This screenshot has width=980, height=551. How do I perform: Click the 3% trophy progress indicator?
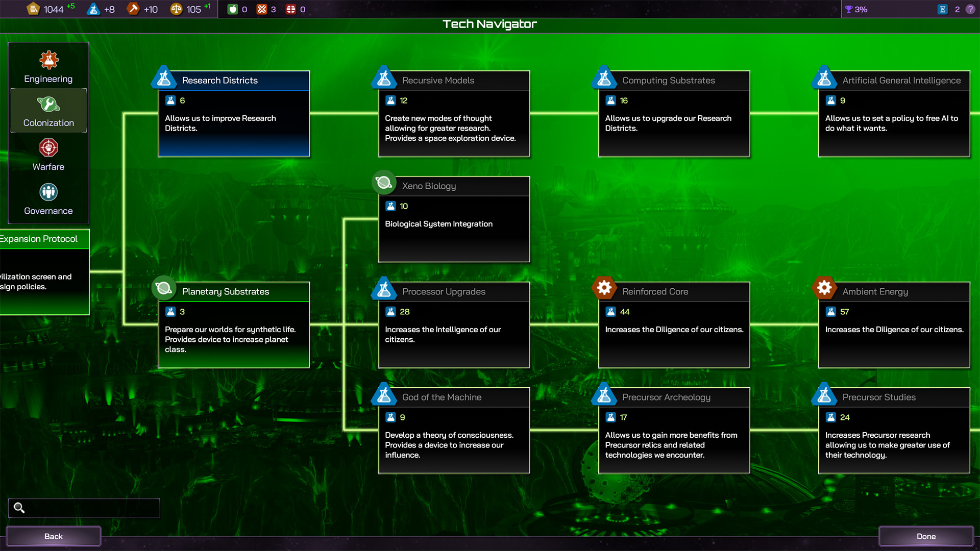(856, 9)
